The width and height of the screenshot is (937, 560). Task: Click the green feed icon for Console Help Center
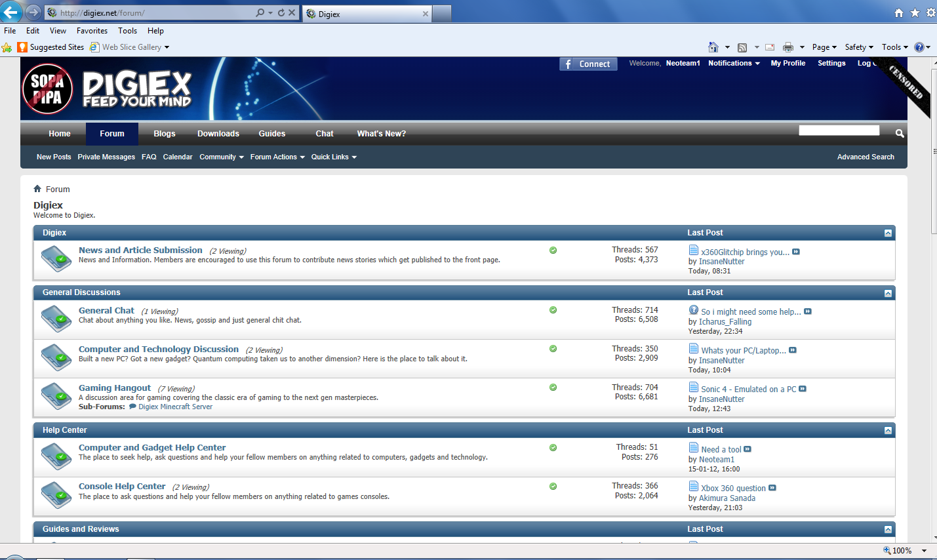tap(553, 487)
